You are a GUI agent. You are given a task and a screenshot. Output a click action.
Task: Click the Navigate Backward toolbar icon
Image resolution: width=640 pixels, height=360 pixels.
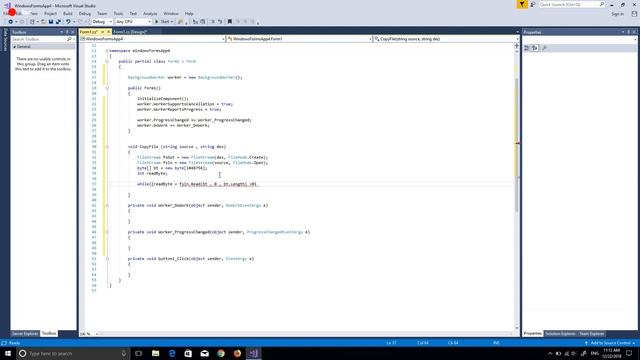11,22
